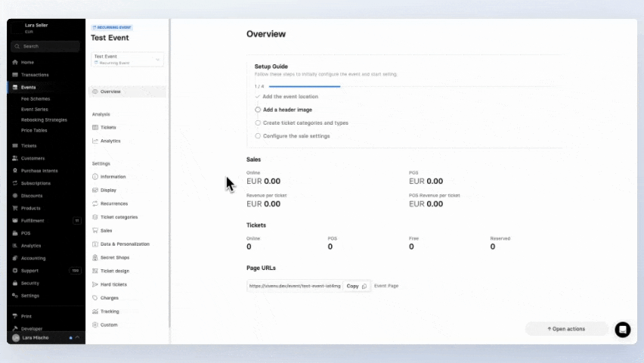Open the Lara Seller EUR account switcher
644x363 pixels.
click(x=45, y=28)
